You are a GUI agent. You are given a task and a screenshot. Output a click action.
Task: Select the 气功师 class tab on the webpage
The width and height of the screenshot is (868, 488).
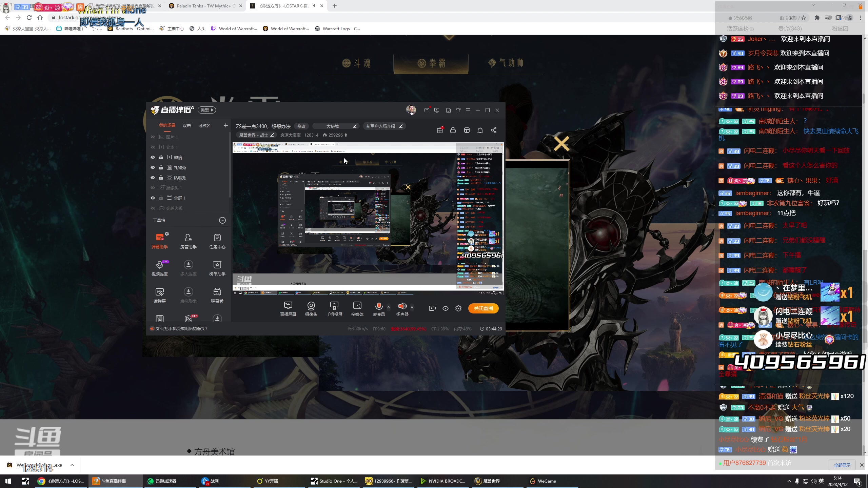tap(506, 63)
